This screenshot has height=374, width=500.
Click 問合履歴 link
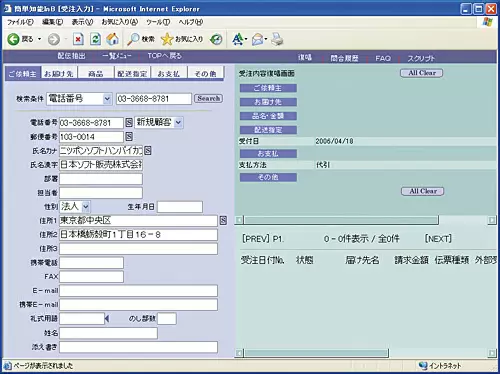click(x=345, y=58)
